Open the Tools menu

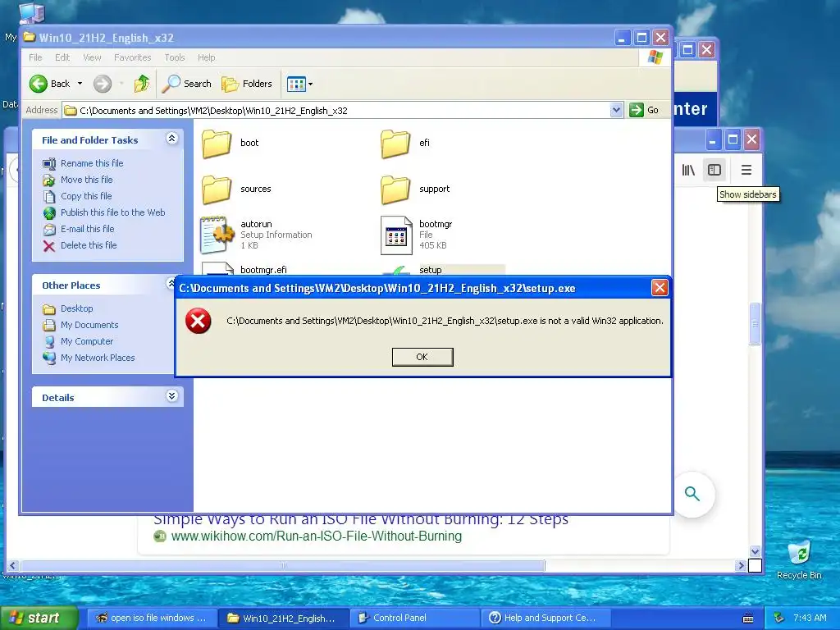175,57
